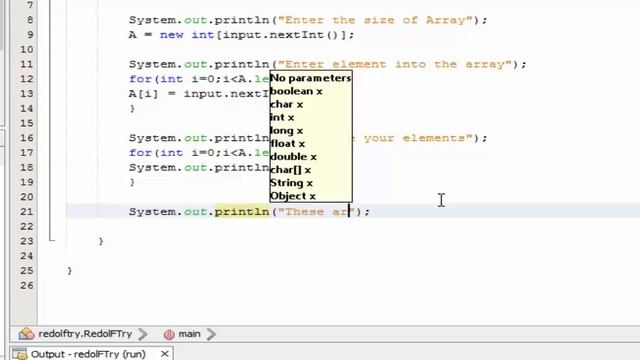Place cursor in "Enter the size of Array" string
Image resolution: width=640 pixels, height=360 pixels.
coord(375,20)
